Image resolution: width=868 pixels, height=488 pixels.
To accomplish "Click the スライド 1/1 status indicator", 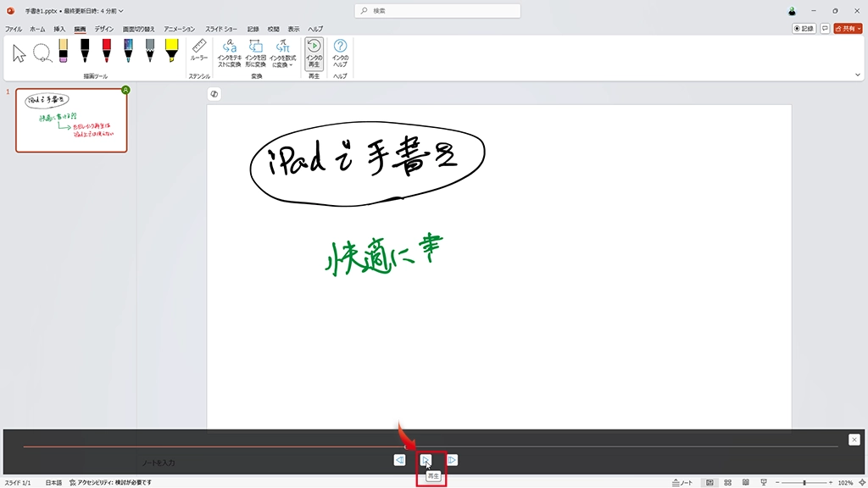I will [x=18, y=482].
